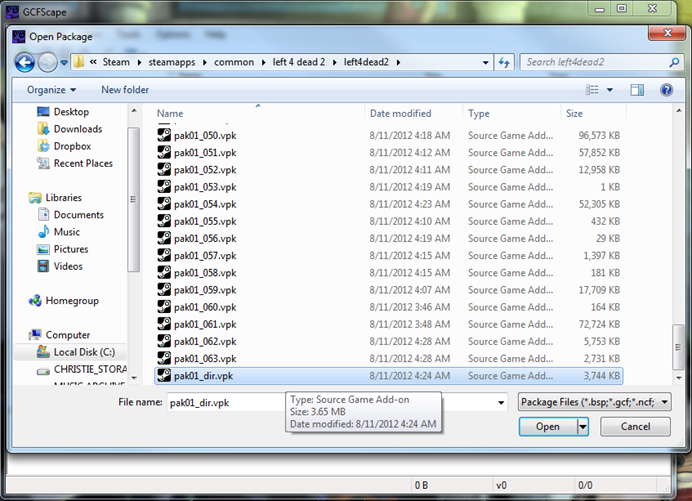Select file pak01_051.vpk icon
Image resolution: width=692 pixels, height=501 pixels.
pyautogui.click(x=164, y=152)
